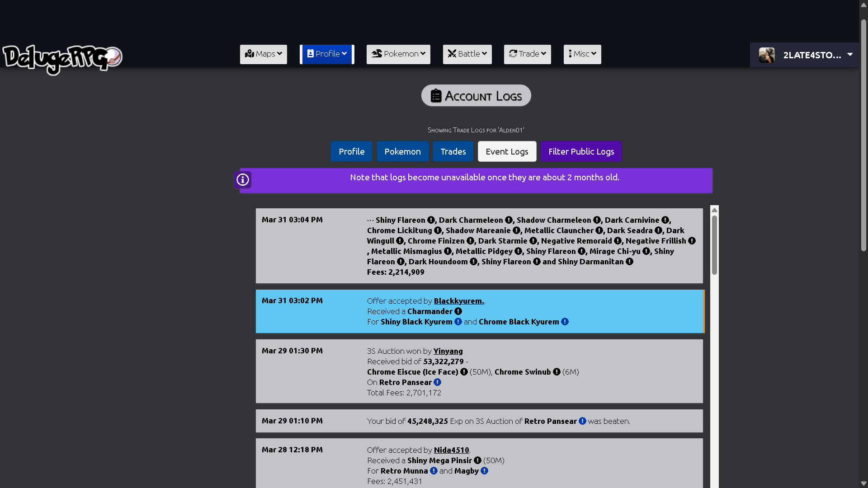Viewport: 868px width, 488px height.
Task: Click info icon on the purple note banner
Action: 243,180
